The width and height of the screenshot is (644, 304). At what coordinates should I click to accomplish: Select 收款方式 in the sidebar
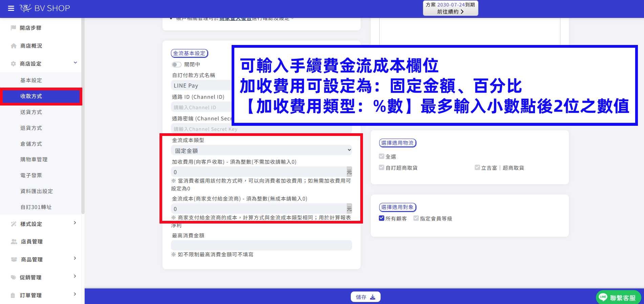(41, 96)
